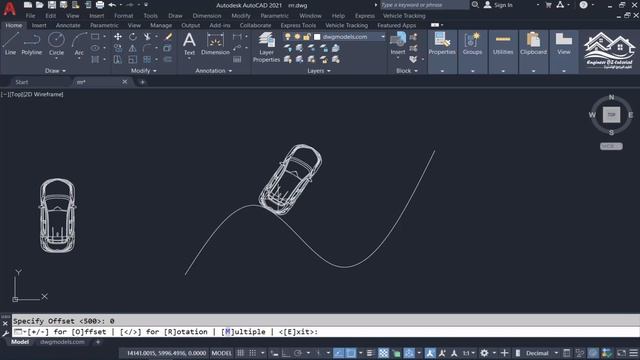Insert a table from Annotation panel

[x=237, y=60]
